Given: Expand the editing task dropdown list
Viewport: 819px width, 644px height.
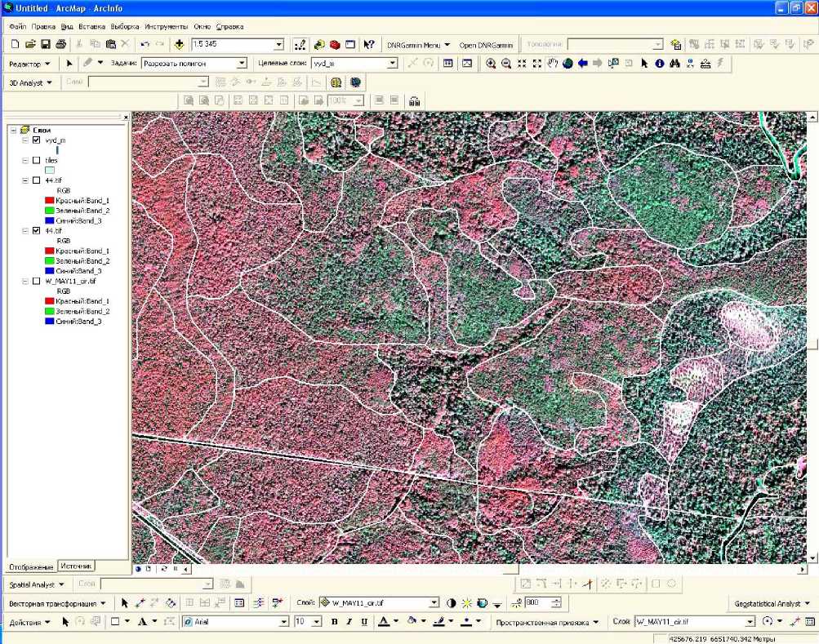Looking at the screenshot, I should click(x=242, y=63).
